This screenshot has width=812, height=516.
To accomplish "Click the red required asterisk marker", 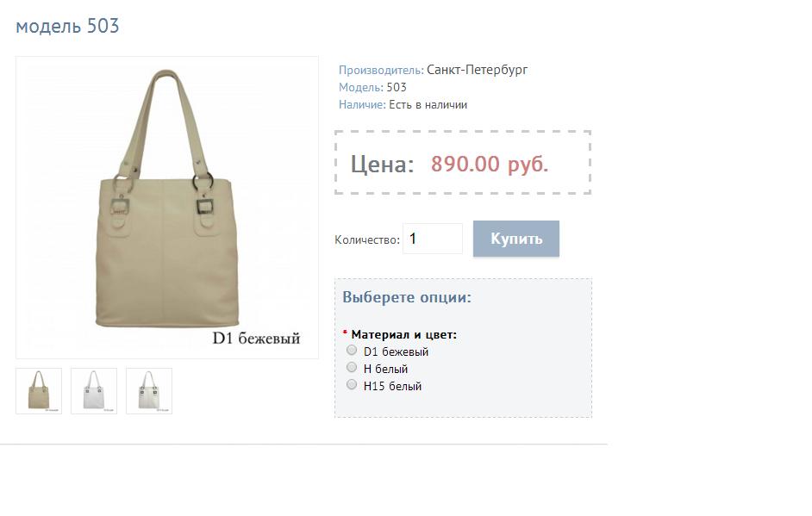I will coord(345,333).
